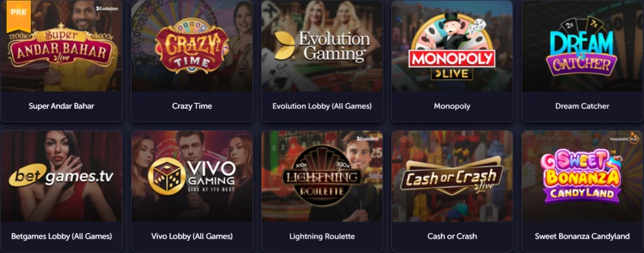Image resolution: width=644 pixels, height=253 pixels.
Task: Open the Lightning Roulette game image
Action: click(x=322, y=176)
